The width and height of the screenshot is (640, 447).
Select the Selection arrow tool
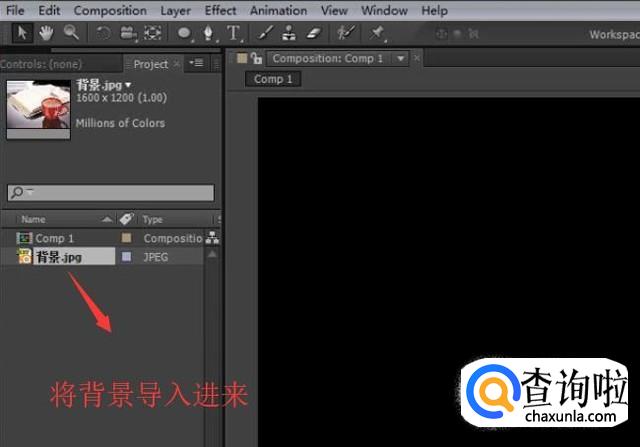coord(21,33)
